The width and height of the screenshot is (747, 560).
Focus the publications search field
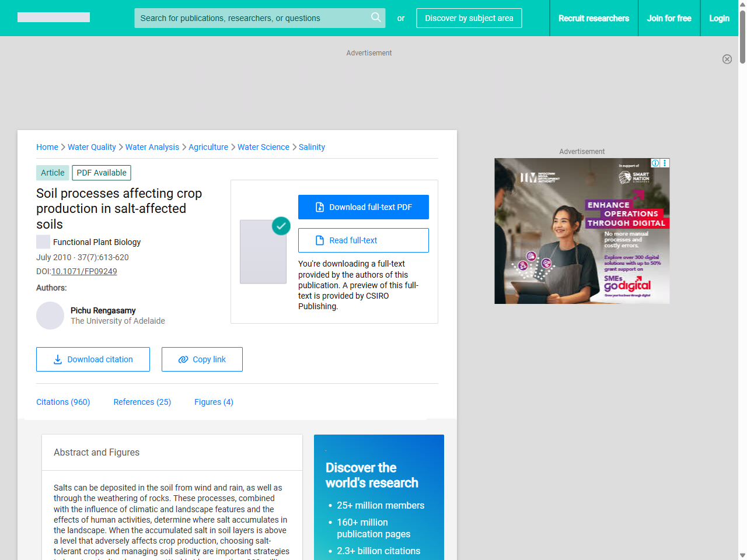click(251, 18)
